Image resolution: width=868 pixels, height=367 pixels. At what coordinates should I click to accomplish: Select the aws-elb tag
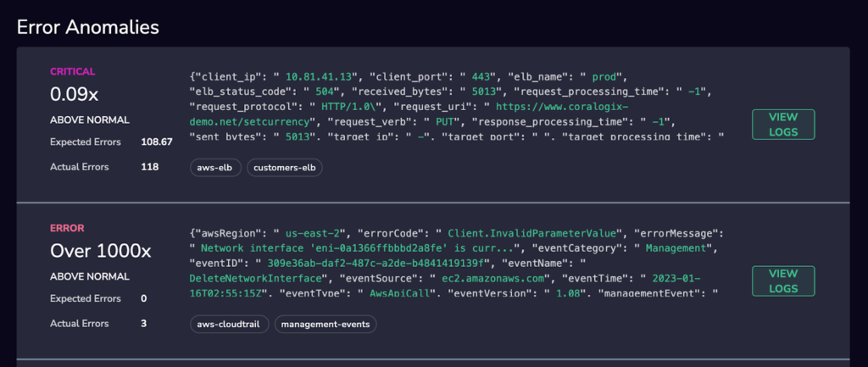point(215,169)
